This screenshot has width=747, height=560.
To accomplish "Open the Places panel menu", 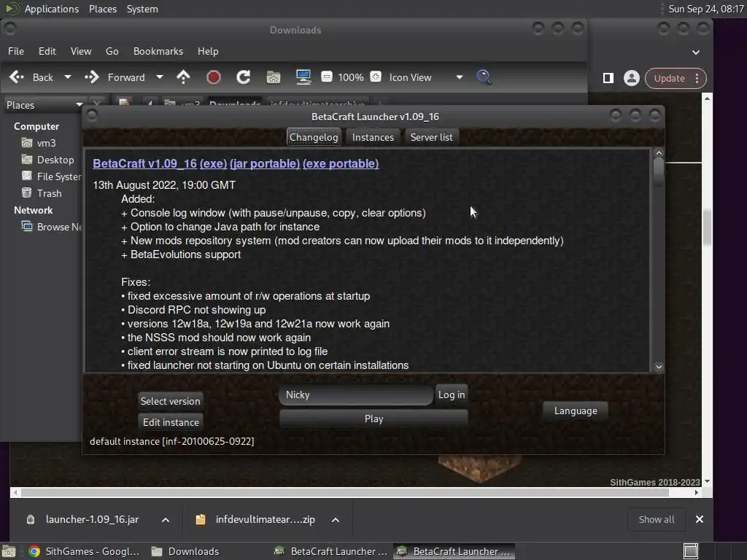I will (x=103, y=9).
